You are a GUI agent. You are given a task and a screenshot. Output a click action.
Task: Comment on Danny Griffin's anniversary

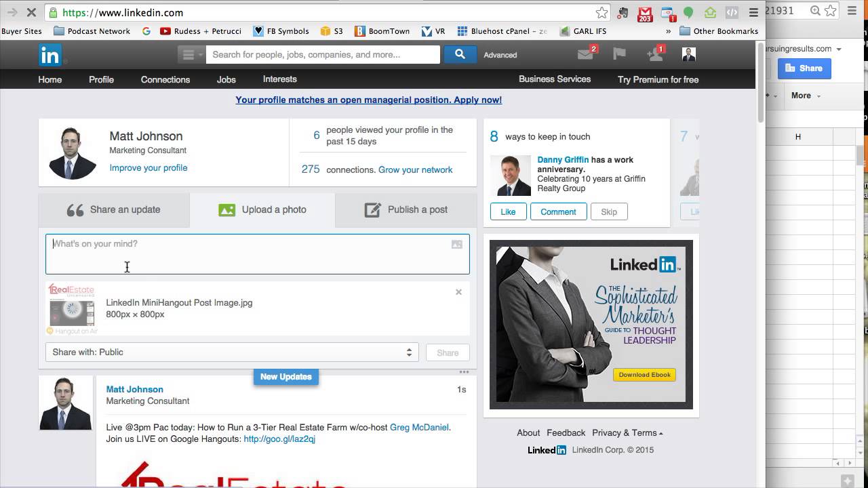[x=558, y=211]
